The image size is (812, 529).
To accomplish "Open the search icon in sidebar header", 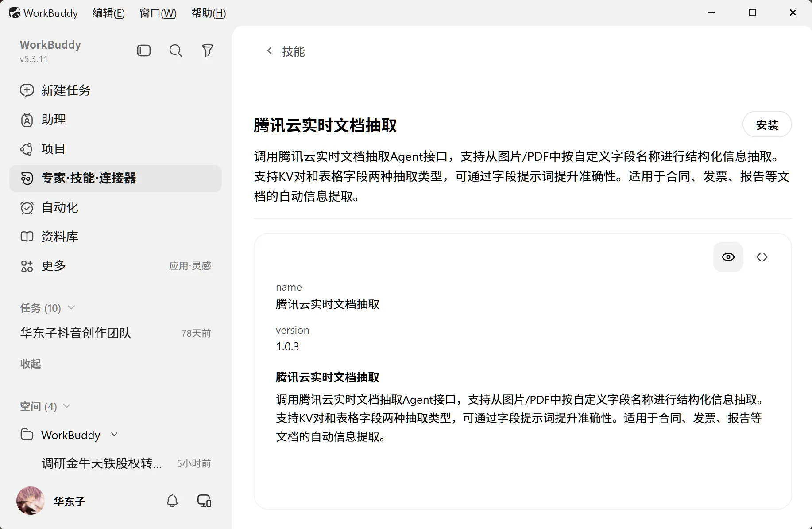I will pyautogui.click(x=176, y=51).
